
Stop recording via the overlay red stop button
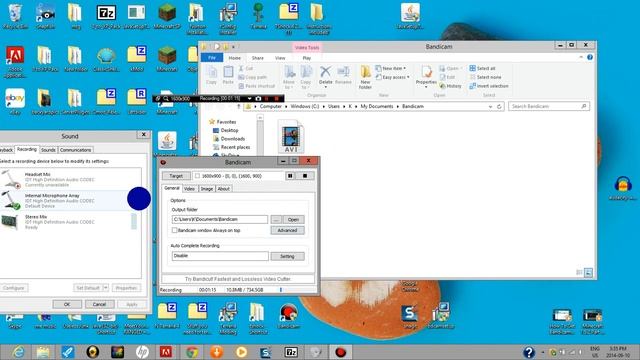pyautogui.click(x=276, y=98)
